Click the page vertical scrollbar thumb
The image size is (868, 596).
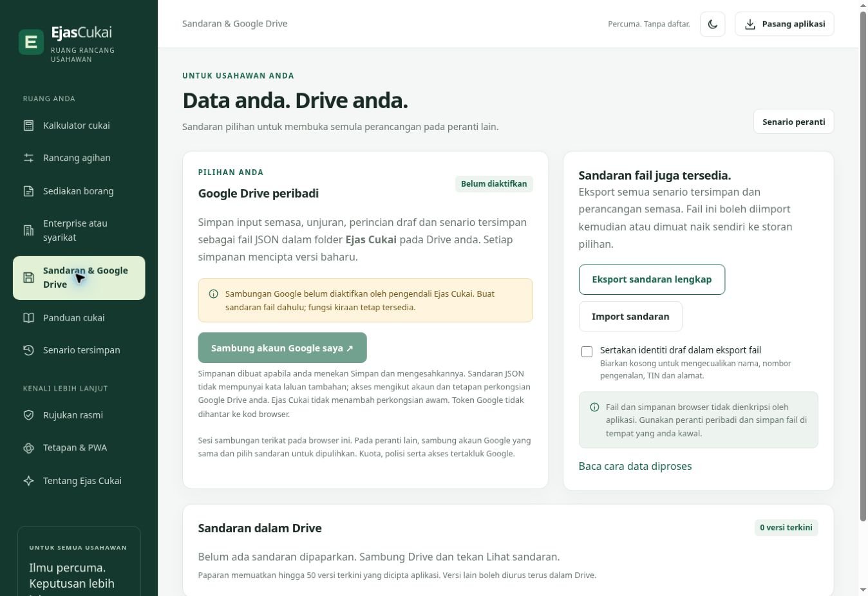tap(863, 266)
